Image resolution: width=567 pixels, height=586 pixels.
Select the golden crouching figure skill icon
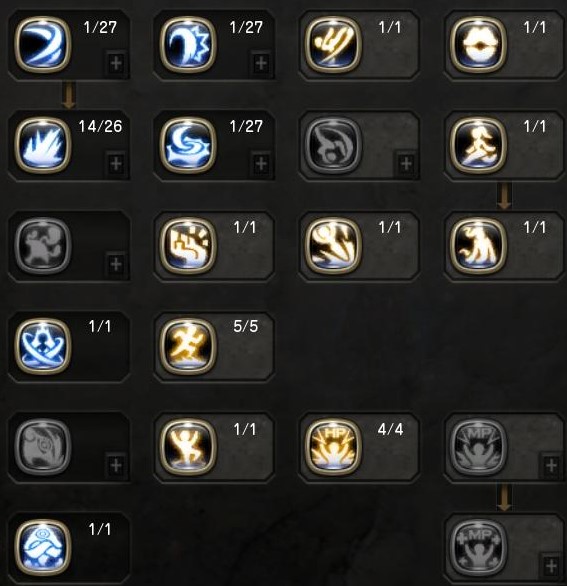pos(478,246)
